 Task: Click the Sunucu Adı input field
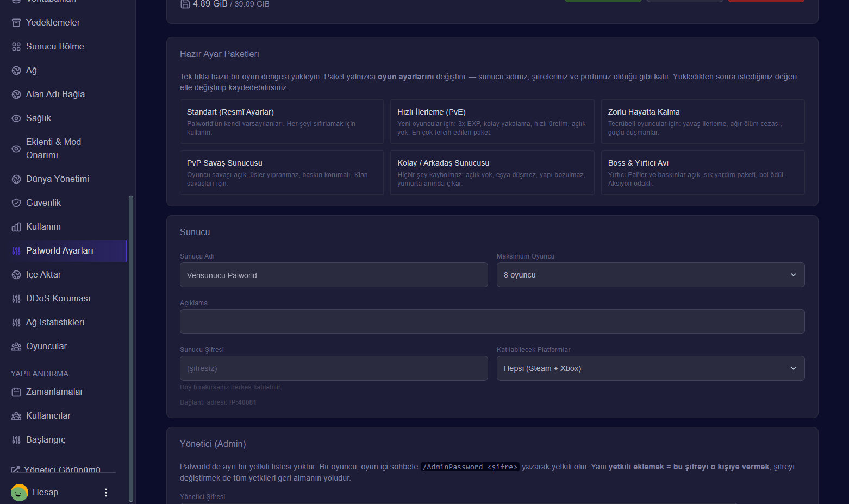[x=334, y=275]
